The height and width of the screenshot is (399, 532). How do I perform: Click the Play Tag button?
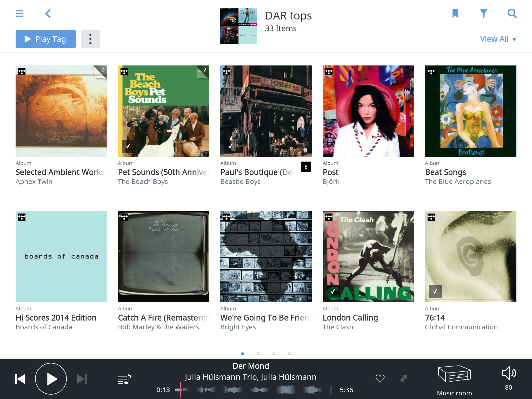pyautogui.click(x=46, y=39)
